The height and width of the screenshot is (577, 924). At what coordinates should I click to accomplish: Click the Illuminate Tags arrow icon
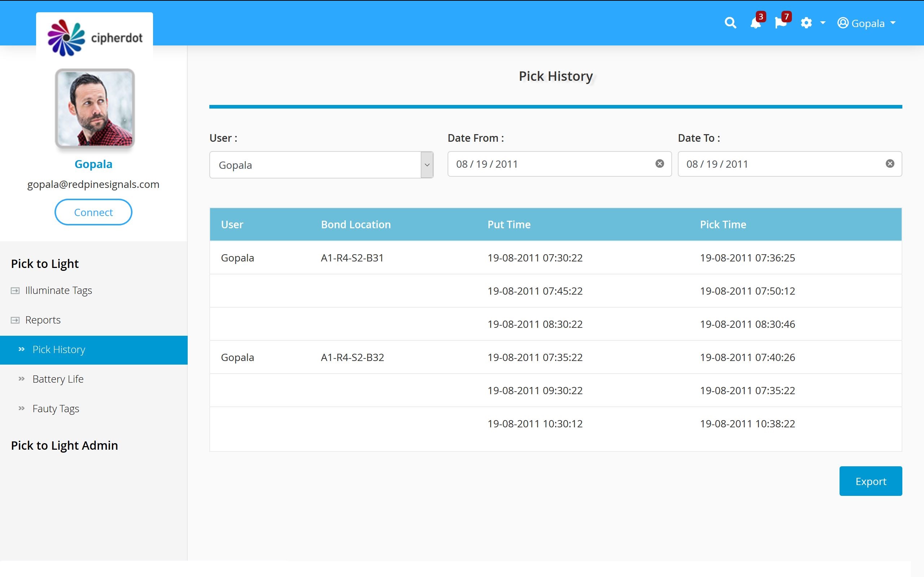pos(15,291)
